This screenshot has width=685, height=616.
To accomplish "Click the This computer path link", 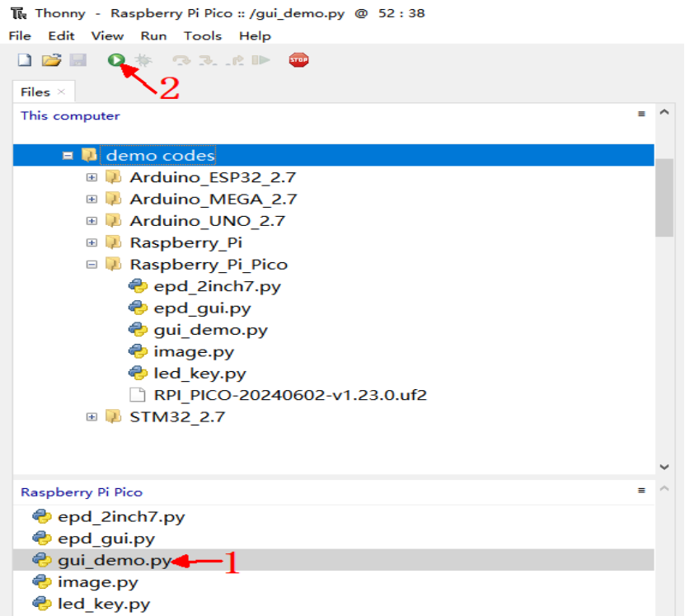I will point(70,115).
